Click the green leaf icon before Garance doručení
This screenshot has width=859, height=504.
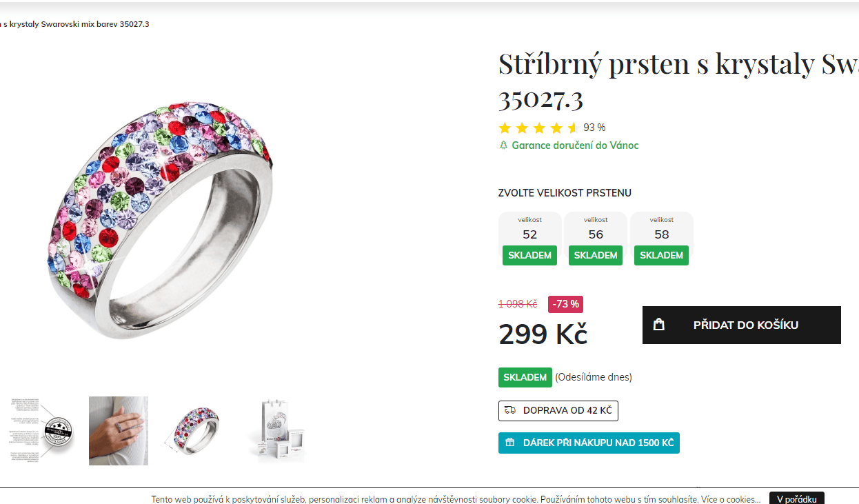[503, 145]
